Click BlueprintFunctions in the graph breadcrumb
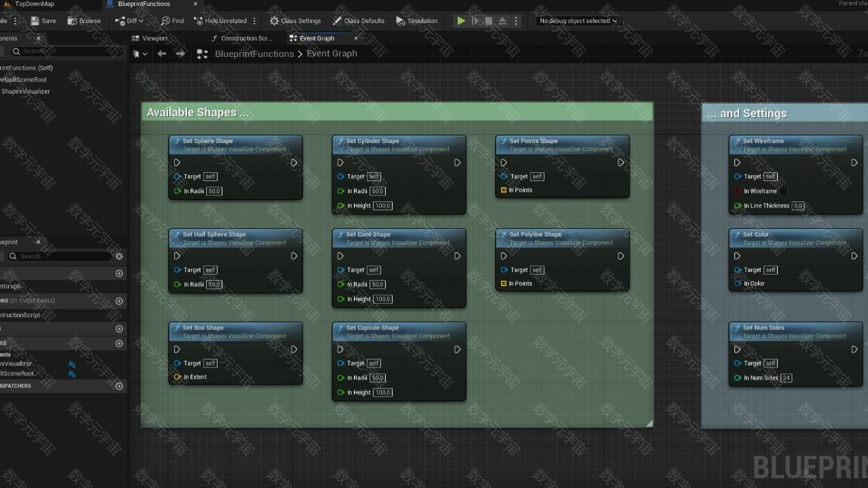 (x=254, y=54)
